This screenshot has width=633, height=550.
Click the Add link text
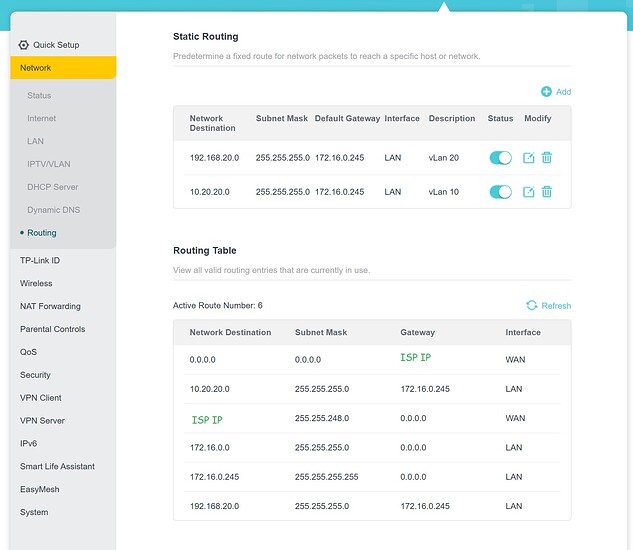564,92
